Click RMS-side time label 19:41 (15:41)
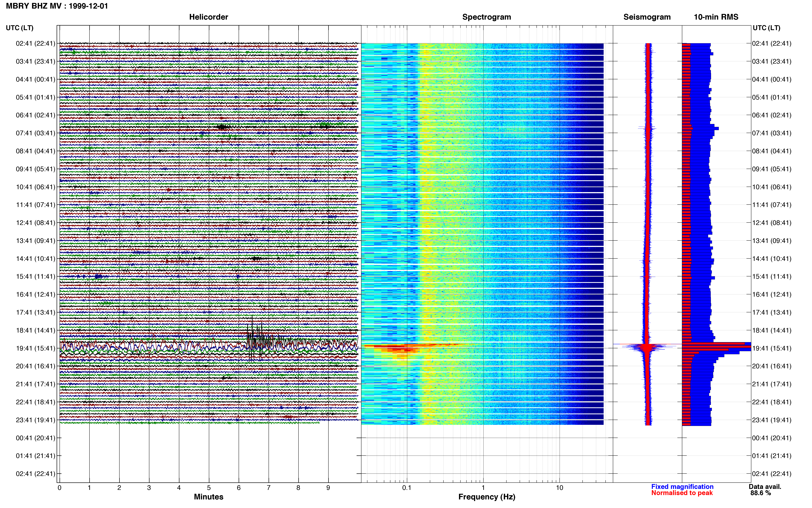 pyautogui.click(x=772, y=348)
